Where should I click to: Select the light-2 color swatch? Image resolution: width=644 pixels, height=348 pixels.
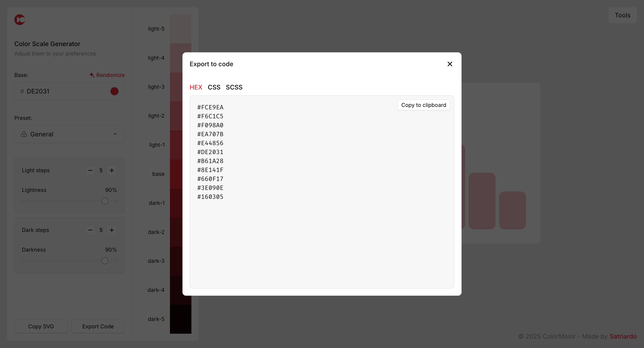[x=176, y=116]
